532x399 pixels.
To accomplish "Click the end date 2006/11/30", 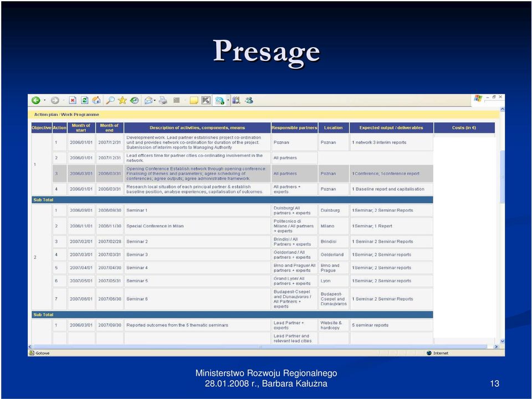I will (x=109, y=226).
